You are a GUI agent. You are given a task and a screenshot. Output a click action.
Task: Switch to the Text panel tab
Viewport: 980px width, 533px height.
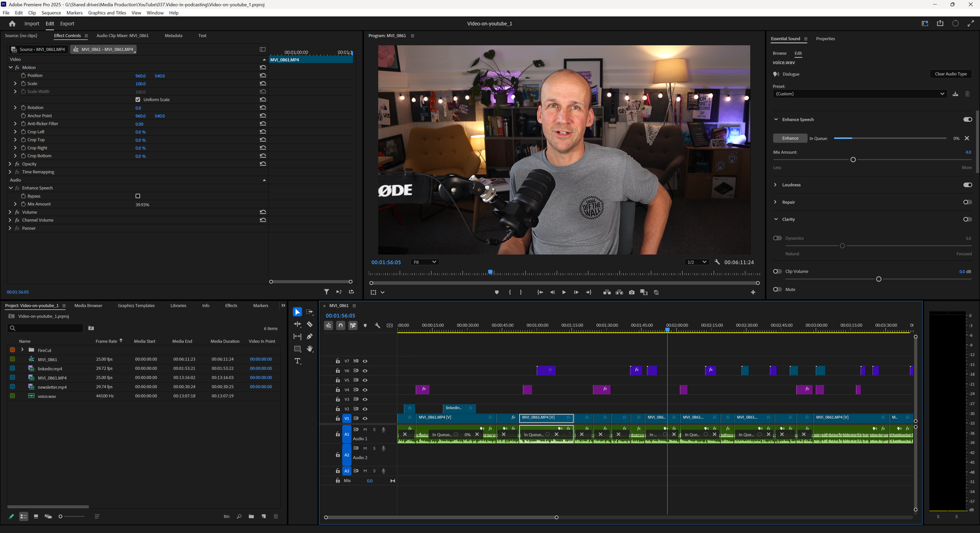click(x=202, y=35)
